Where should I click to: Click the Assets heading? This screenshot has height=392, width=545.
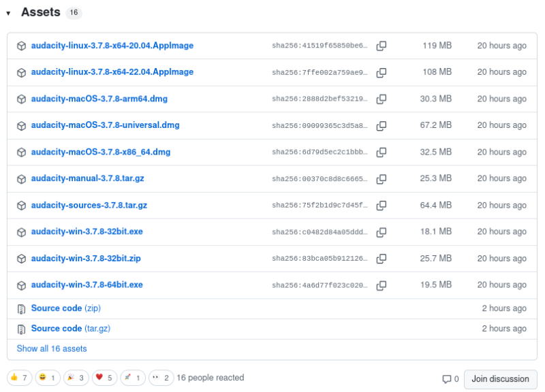pyautogui.click(x=41, y=12)
